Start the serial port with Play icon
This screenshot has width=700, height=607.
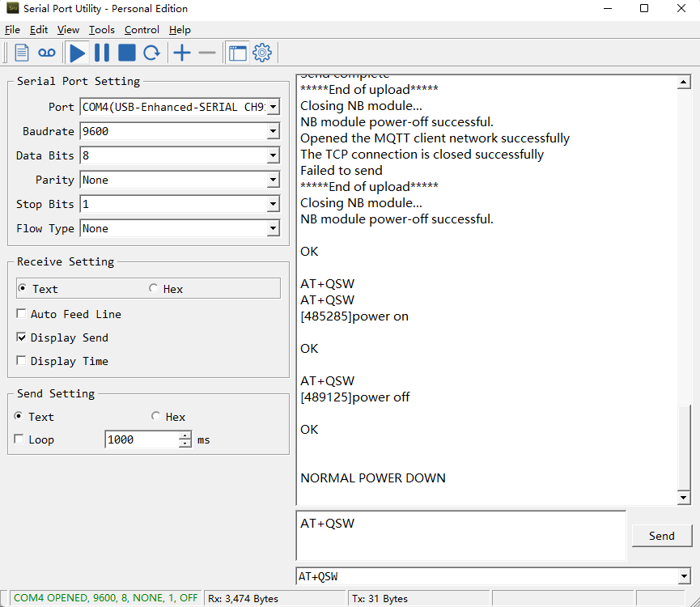pyautogui.click(x=77, y=53)
